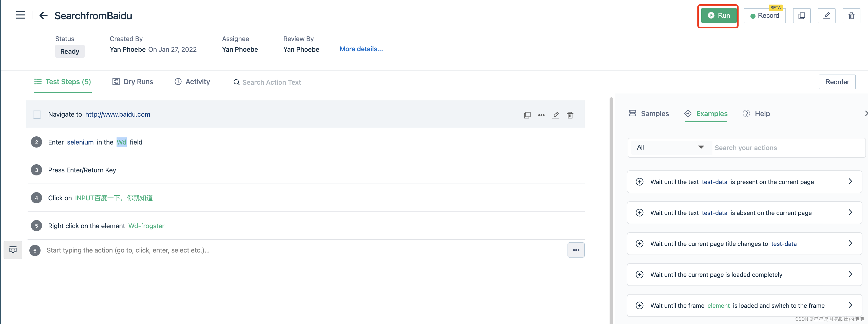This screenshot has height=324, width=868.
Task: Click the duplicate test case icon in header
Action: tap(801, 16)
